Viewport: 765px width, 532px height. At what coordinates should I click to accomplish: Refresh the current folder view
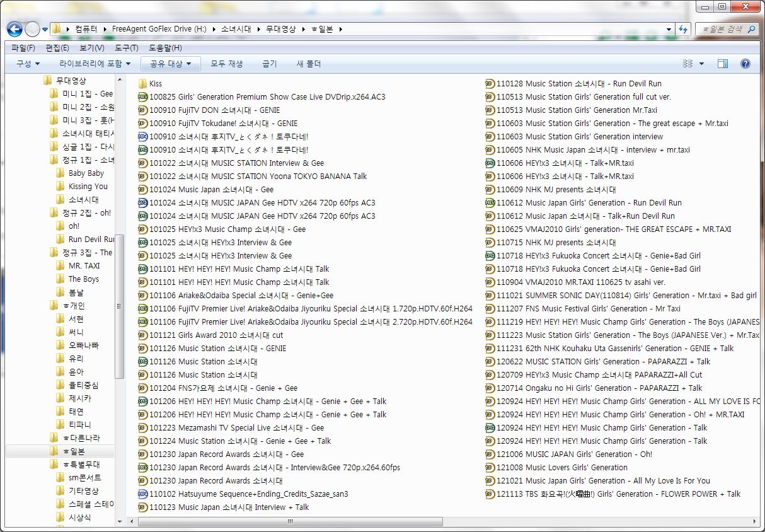click(683, 29)
